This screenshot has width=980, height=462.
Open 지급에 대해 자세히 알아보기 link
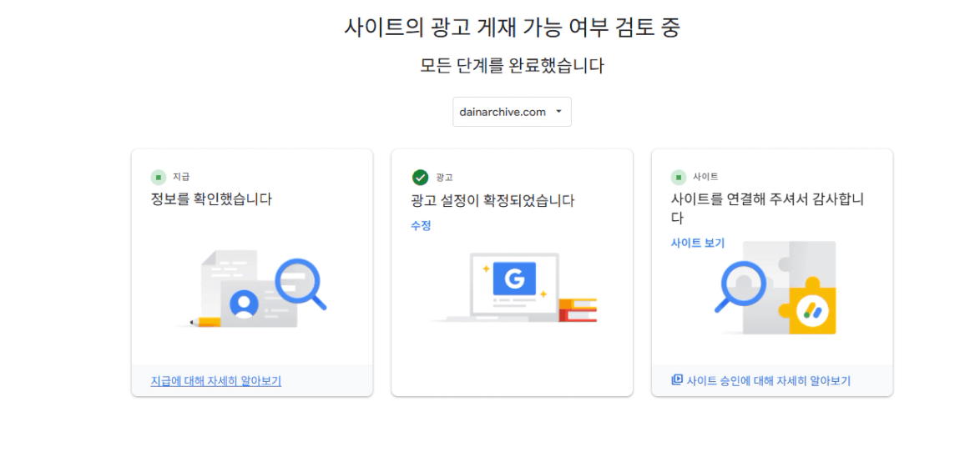[215, 381]
